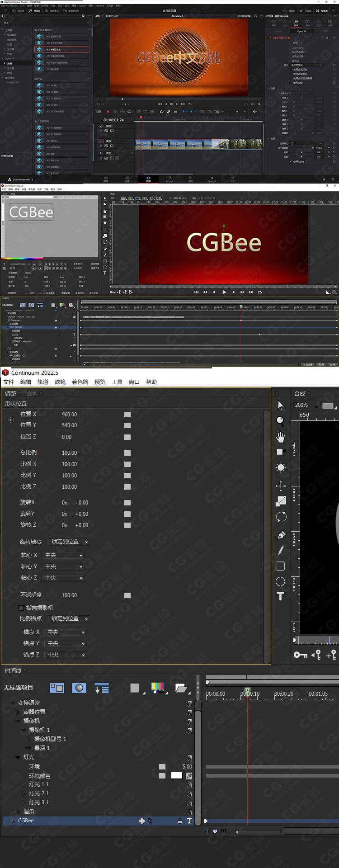Click white 环境颜色 color swatch
The height and width of the screenshot is (868, 339).
coord(177,775)
